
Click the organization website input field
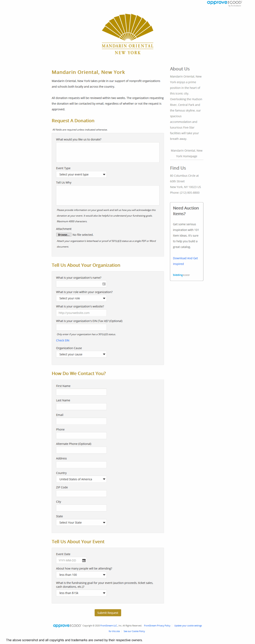click(x=81, y=312)
